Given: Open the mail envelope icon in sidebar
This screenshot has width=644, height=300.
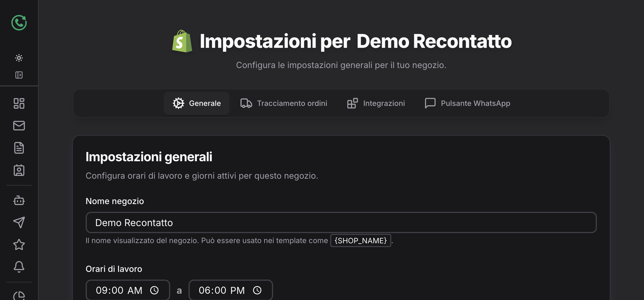Looking at the screenshot, I should 19,126.
